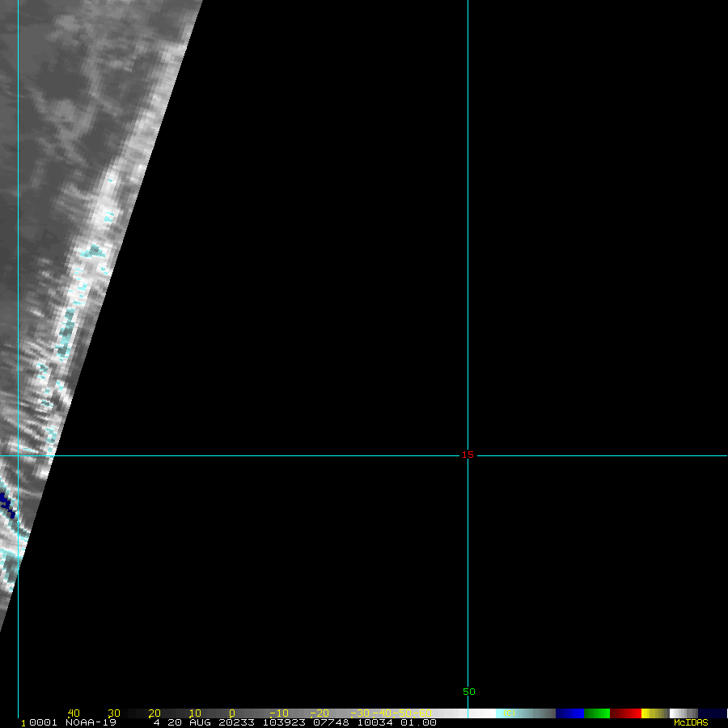Click the red 15 latitude label
Screen dimensions: 728x728
point(468,455)
